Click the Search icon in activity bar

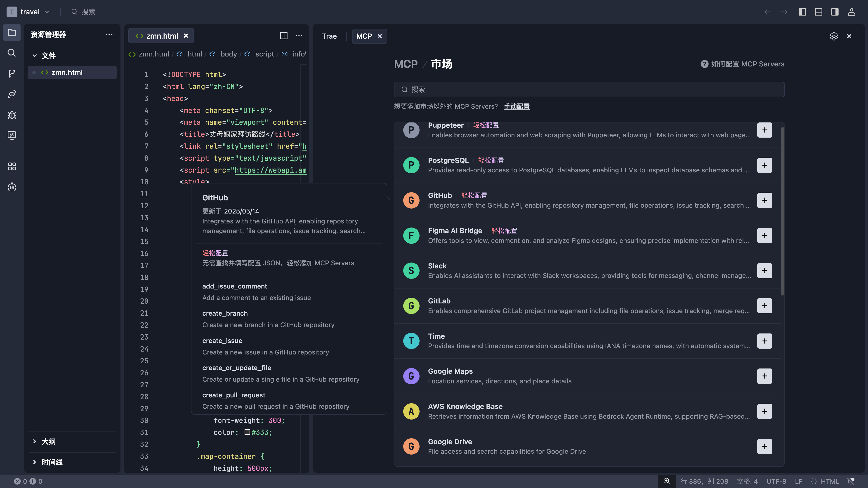pyautogui.click(x=12, y=53)
